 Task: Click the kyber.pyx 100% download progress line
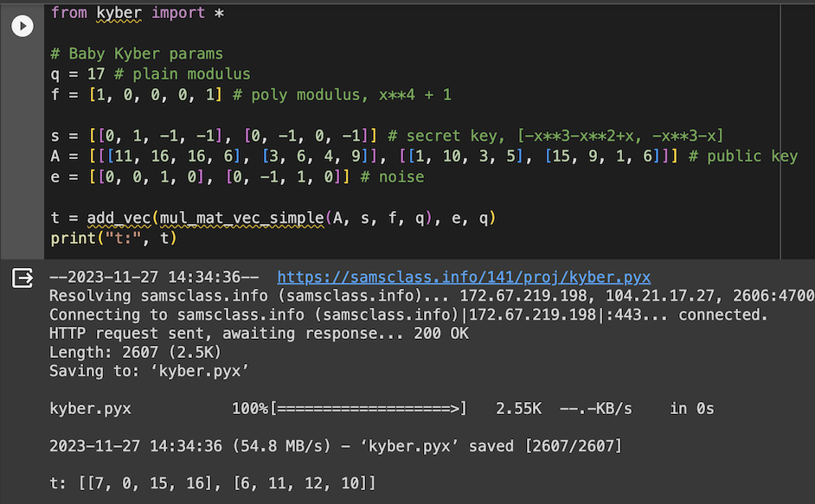click(382, 409)
